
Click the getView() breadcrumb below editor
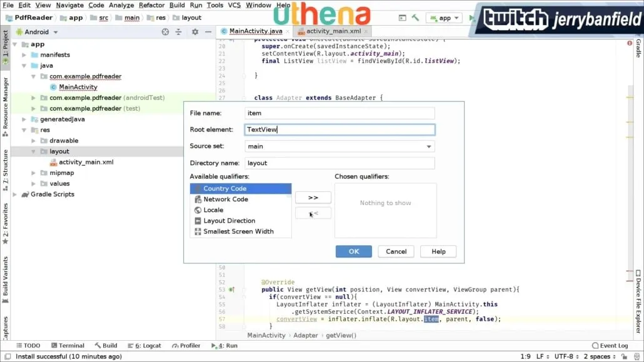point(341,335)
